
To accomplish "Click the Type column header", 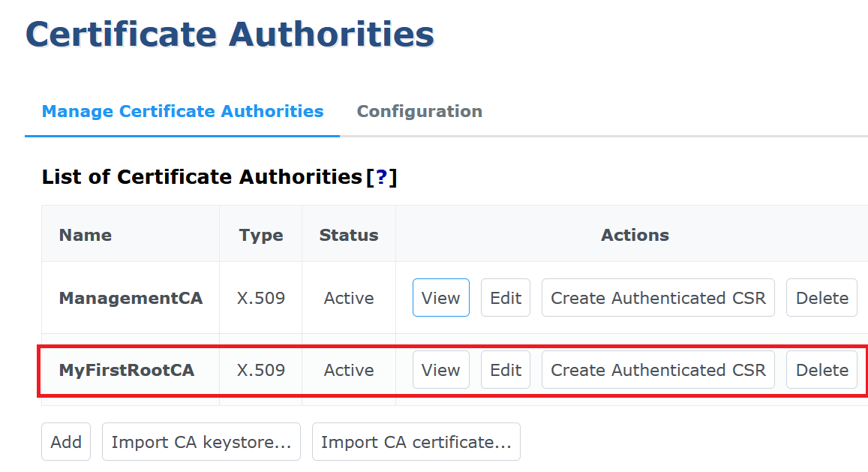I will click(x=261, y=235).
